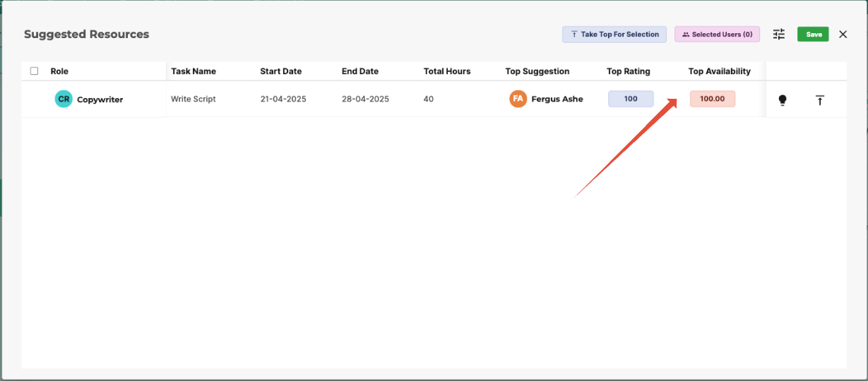Click the take-top arrow icon in Copywriter row
The image size is (868, 381).
[x=820, y=100]
